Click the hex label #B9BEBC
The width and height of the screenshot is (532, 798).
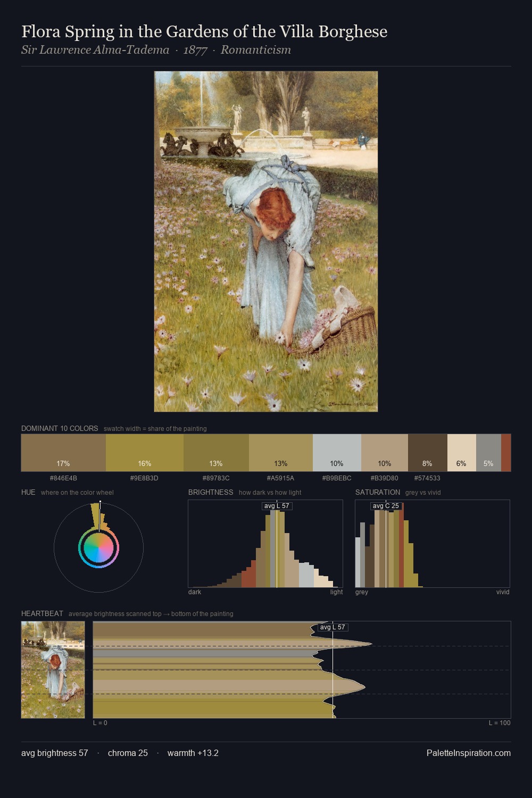[337, 478]
